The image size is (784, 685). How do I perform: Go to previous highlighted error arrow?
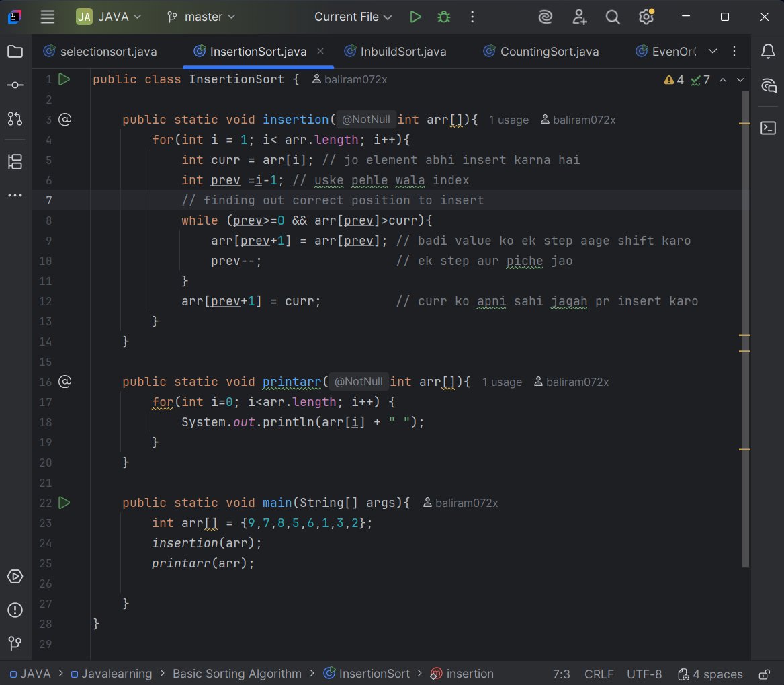tap(723, 79)
